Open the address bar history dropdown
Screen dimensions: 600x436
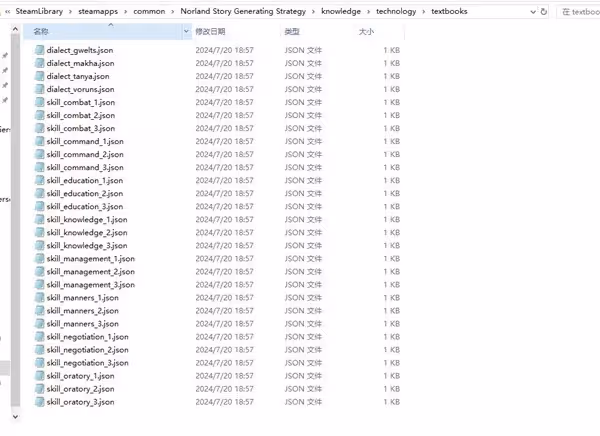(x=533, y=11)
